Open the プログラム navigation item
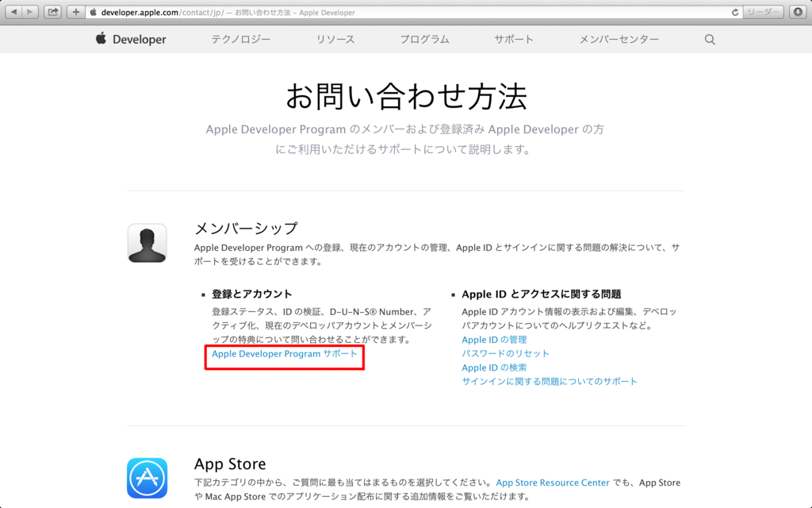The image size is (812, 508). (425, 40)
